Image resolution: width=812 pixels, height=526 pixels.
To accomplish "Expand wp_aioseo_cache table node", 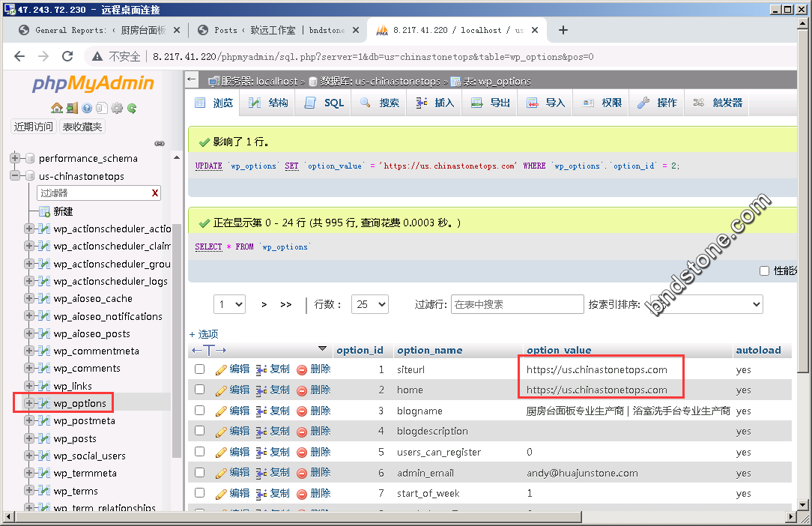I will [x=29, y=298].
